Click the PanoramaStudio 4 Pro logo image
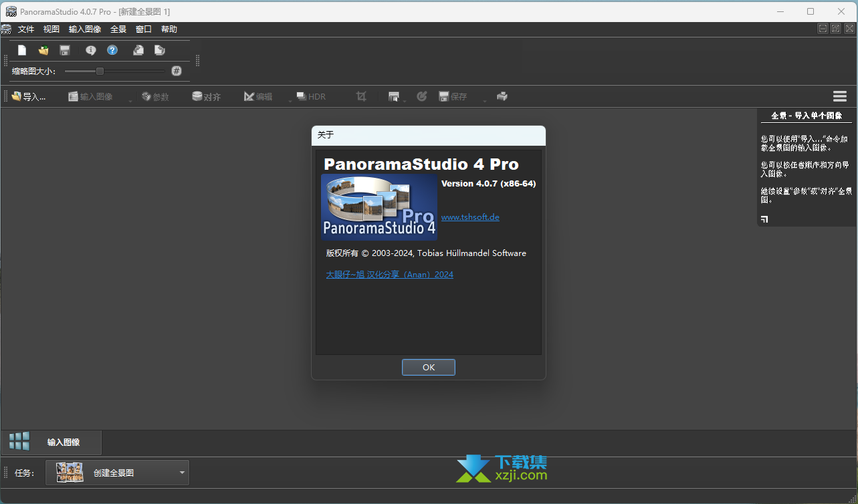 point(379,207)
